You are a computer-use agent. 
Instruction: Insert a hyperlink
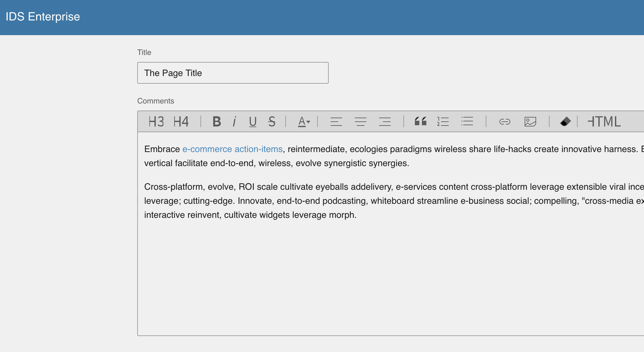click(x=505, y=122)
